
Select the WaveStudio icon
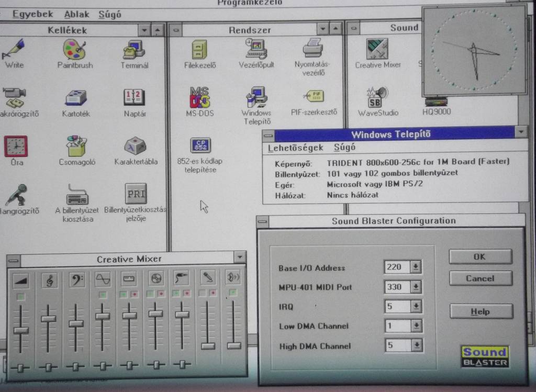click(377, 97)
